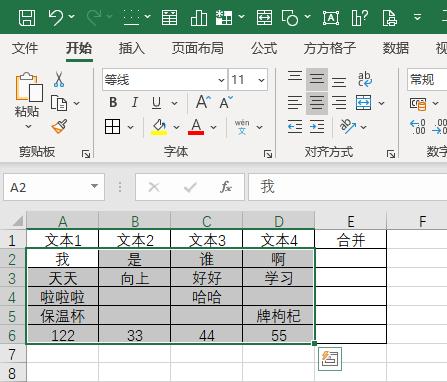Open the 文件 tab
This screenshot has width=447, height=382.
click(25, 48)
